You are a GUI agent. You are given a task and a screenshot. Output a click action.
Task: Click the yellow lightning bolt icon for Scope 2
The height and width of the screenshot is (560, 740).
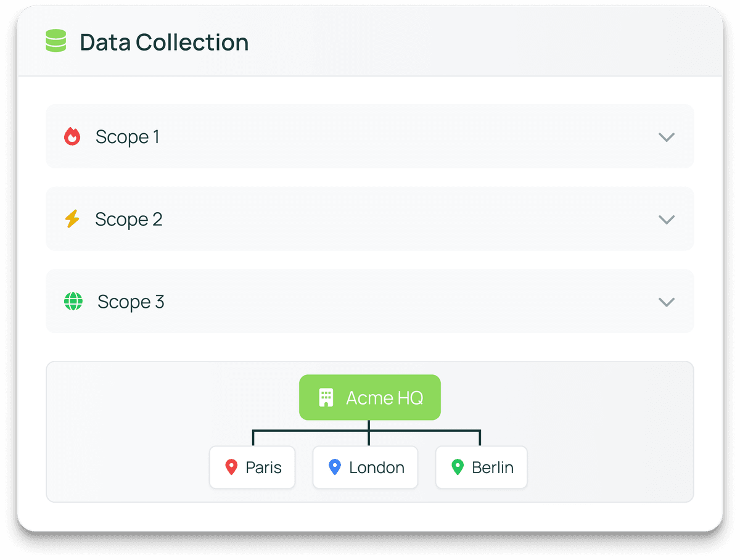pyautogui.click(x=72, y=219)
